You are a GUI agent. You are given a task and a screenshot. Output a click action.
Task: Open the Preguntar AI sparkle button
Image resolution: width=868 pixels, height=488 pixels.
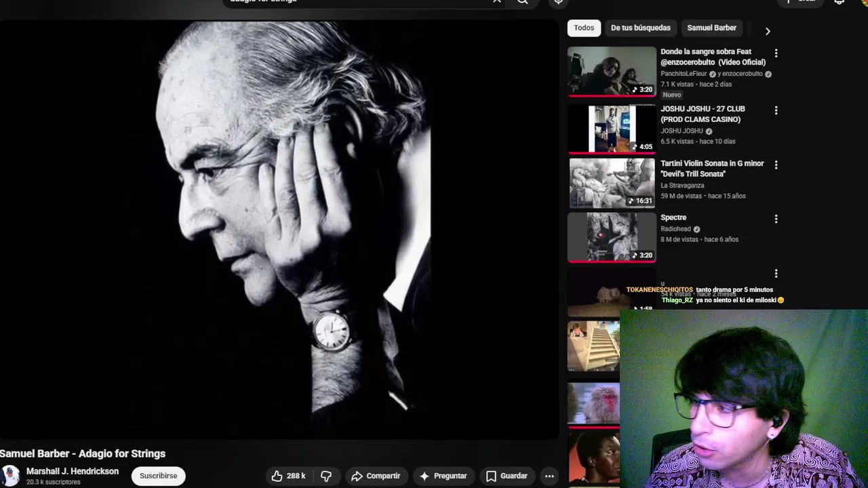(x=443, y=476)
